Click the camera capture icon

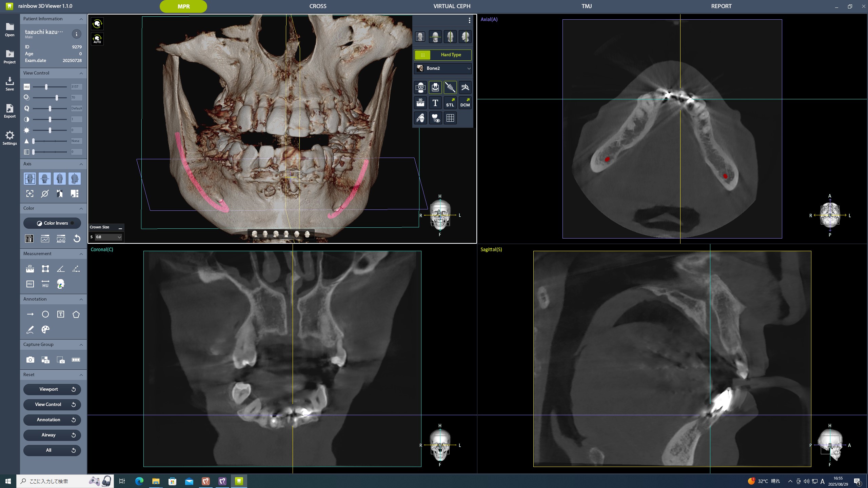(30, 360)
